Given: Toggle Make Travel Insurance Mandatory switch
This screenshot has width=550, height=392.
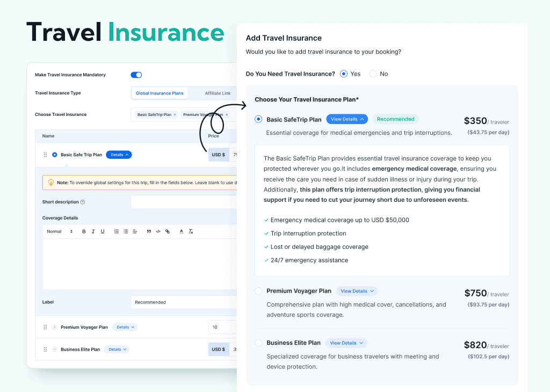Looking at the screenshot, I should 136,75.
